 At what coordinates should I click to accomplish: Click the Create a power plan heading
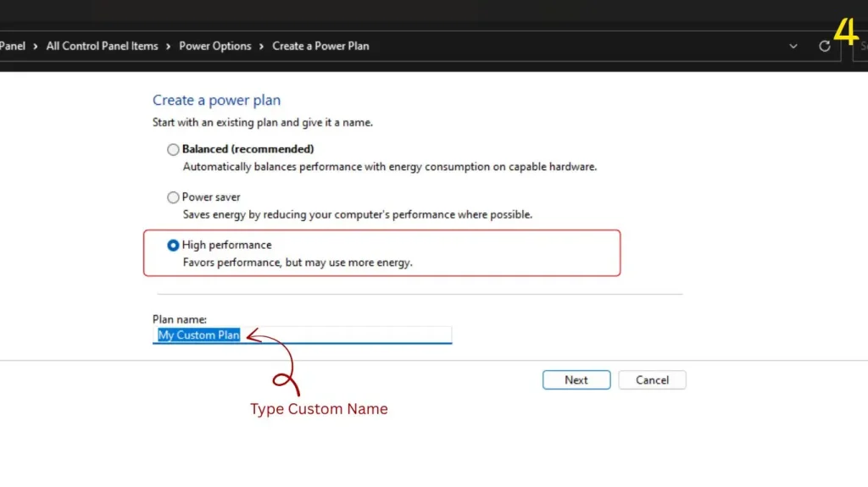(216, 101)
